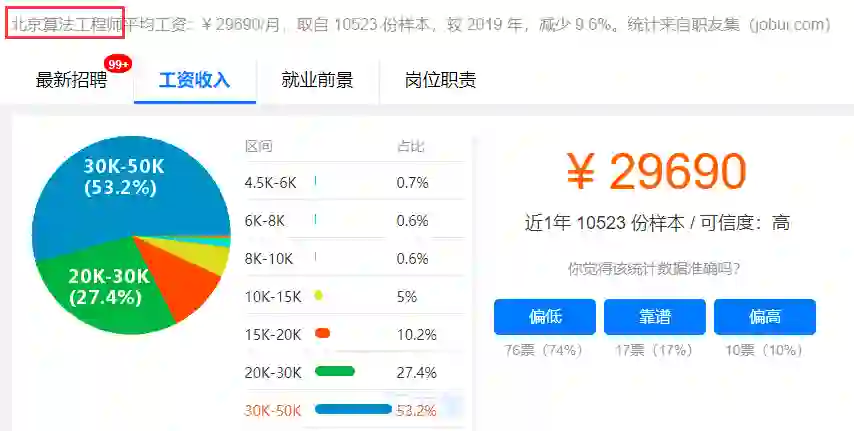Viewport: 854px width, 431px height.
Task: Open the 最新招聘 tab
Action: (71, 80)
